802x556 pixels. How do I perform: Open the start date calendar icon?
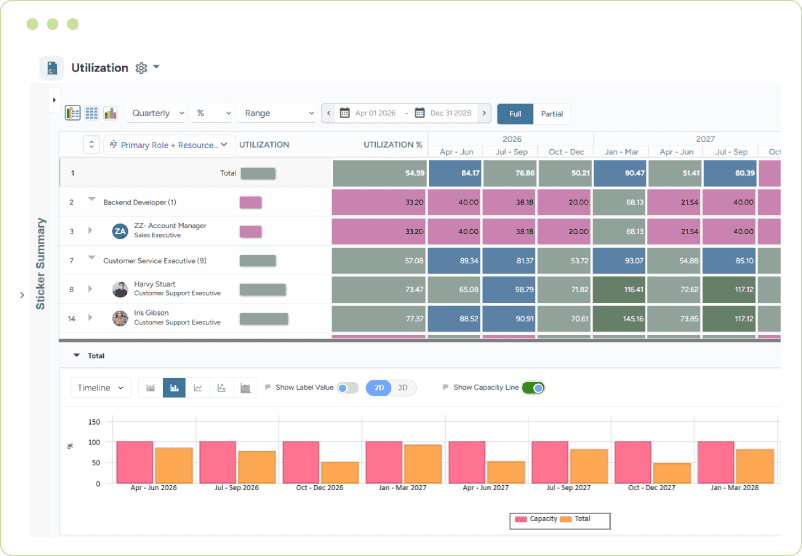345,113
